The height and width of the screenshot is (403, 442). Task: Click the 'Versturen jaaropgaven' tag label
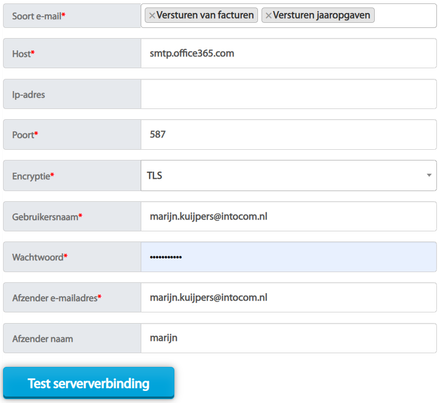(321, 15)
